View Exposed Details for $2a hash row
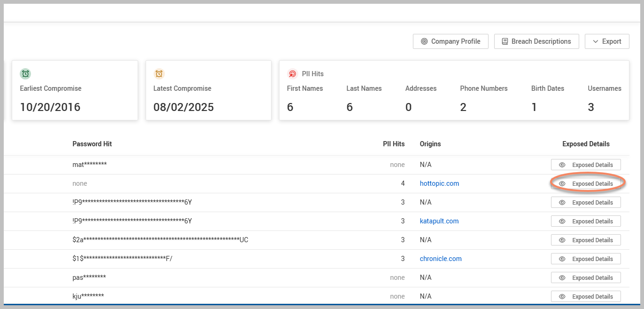The height and width of the screenshot is (309, 644). pos(586,240)
